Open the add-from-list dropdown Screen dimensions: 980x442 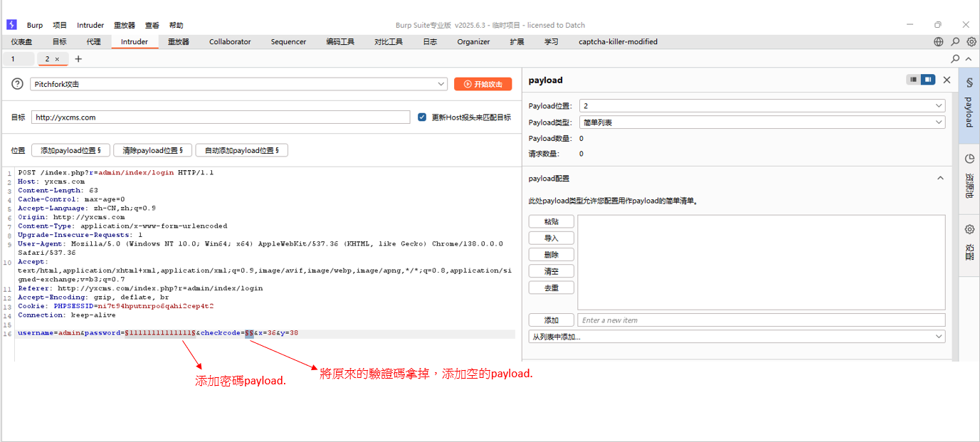tap(737, 337)
